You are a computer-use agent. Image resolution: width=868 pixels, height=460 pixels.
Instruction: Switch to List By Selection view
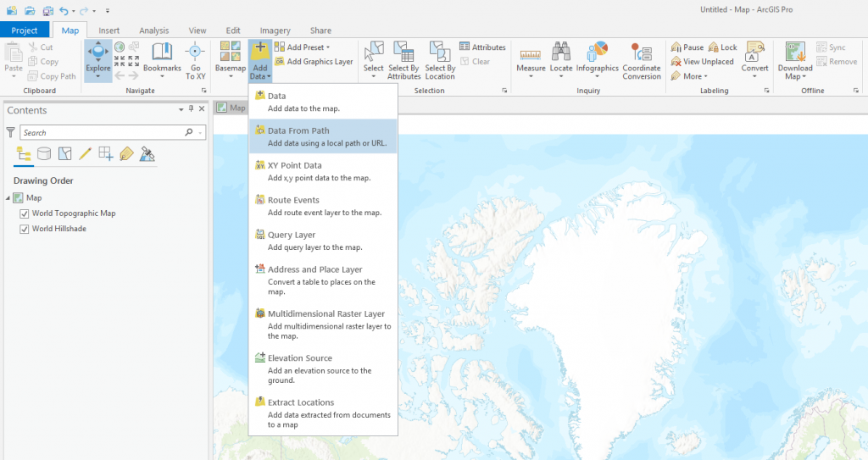(64, 154)
